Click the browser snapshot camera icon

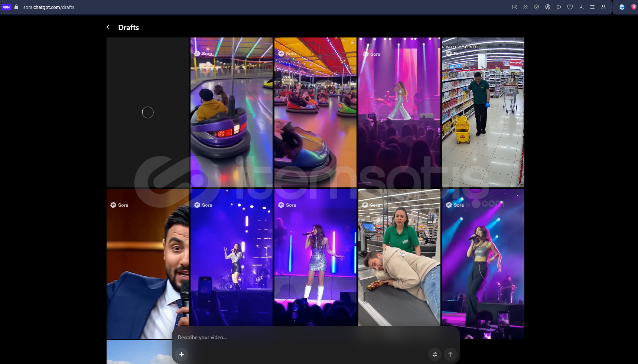coord(525,7)
